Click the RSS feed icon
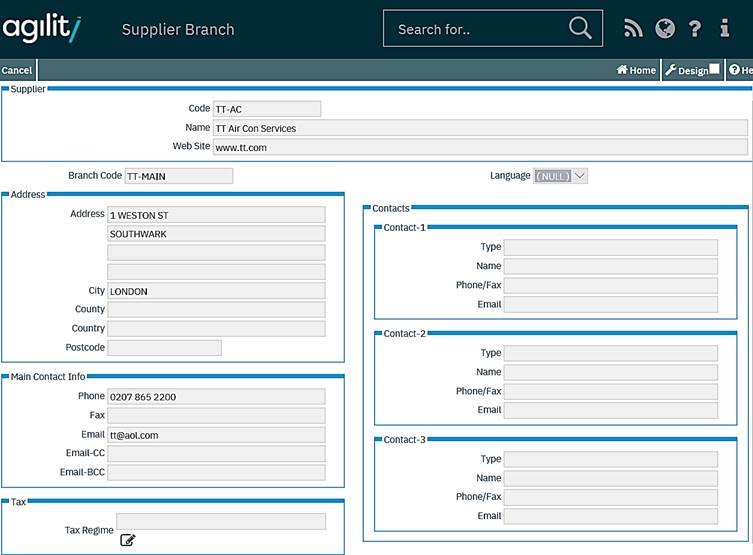The width and height of the screenshot is (753, 555). tap(633, 29)
